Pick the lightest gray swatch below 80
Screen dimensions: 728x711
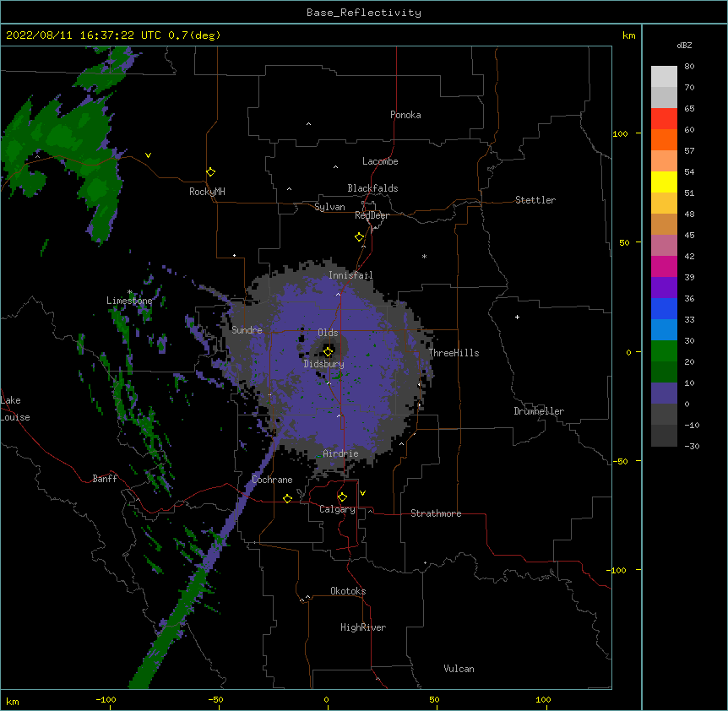(664, 76)
